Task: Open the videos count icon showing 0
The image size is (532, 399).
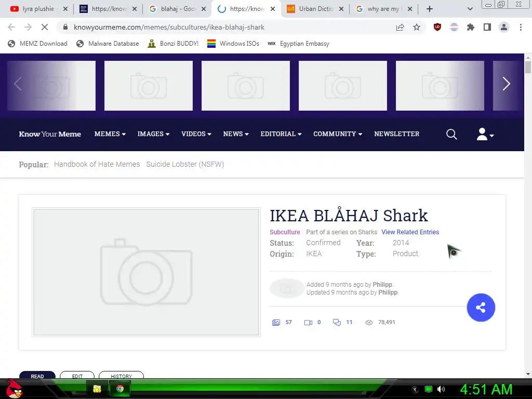Action: 308,322
